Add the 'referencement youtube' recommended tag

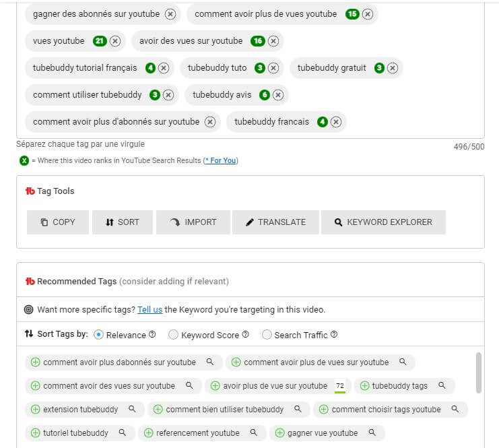(x=148, y=433)
